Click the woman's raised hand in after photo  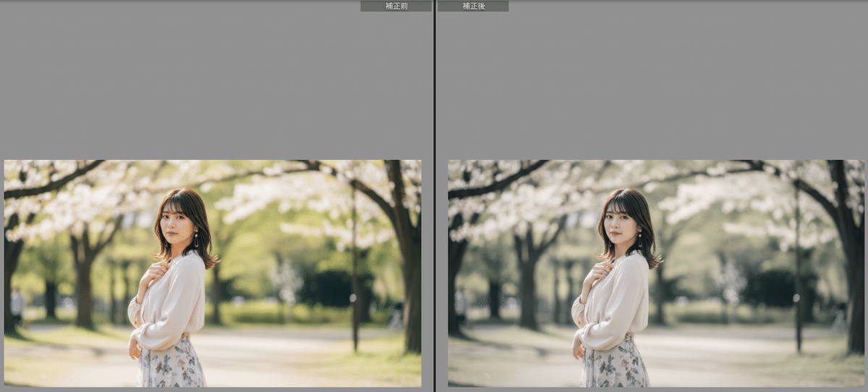(x=600, y=273)
